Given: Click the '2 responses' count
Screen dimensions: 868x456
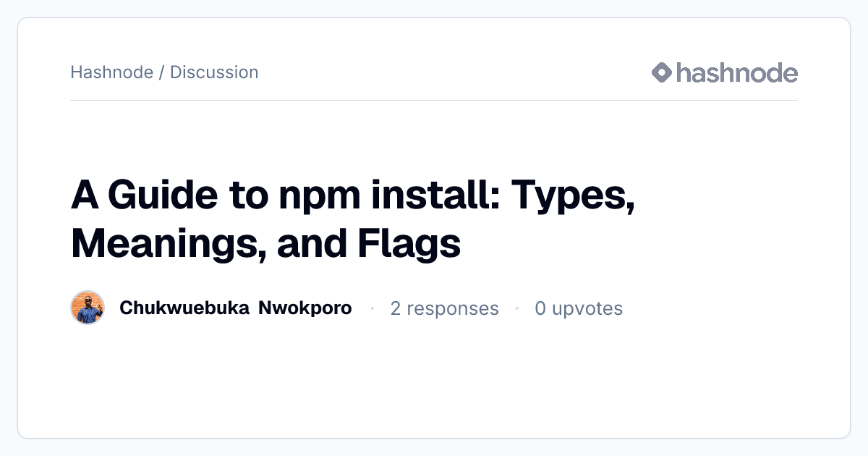Looking at the screenshot, I should [444, 308].
